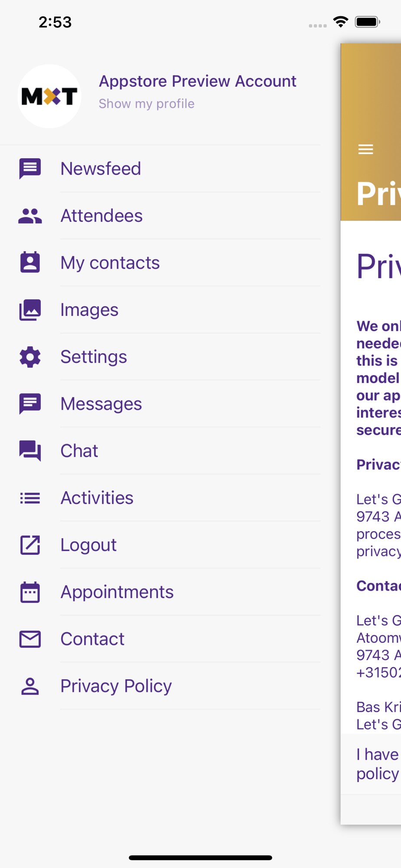
Task: Select Activities in the side menu
Action: coord(97,498)
